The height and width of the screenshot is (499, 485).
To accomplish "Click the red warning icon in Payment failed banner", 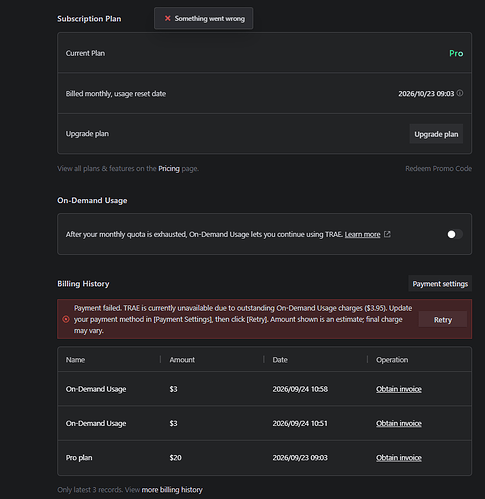I will click(x=66, y=319).
